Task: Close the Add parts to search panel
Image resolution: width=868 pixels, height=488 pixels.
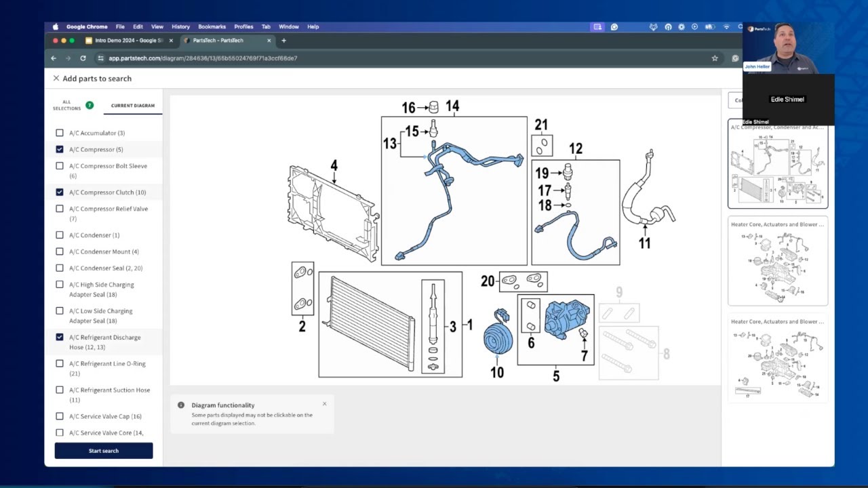Action: tap(56, 79)
